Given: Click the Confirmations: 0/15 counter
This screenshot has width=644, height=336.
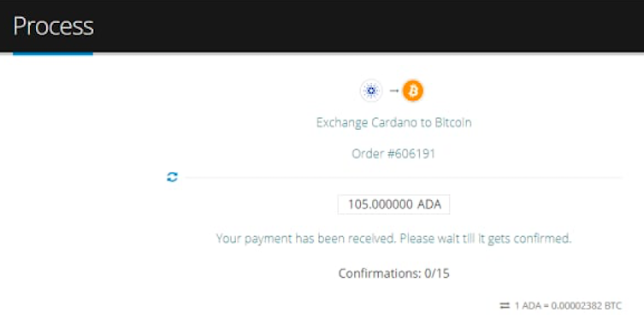Looking at the screenshot, I should point(394,273).
